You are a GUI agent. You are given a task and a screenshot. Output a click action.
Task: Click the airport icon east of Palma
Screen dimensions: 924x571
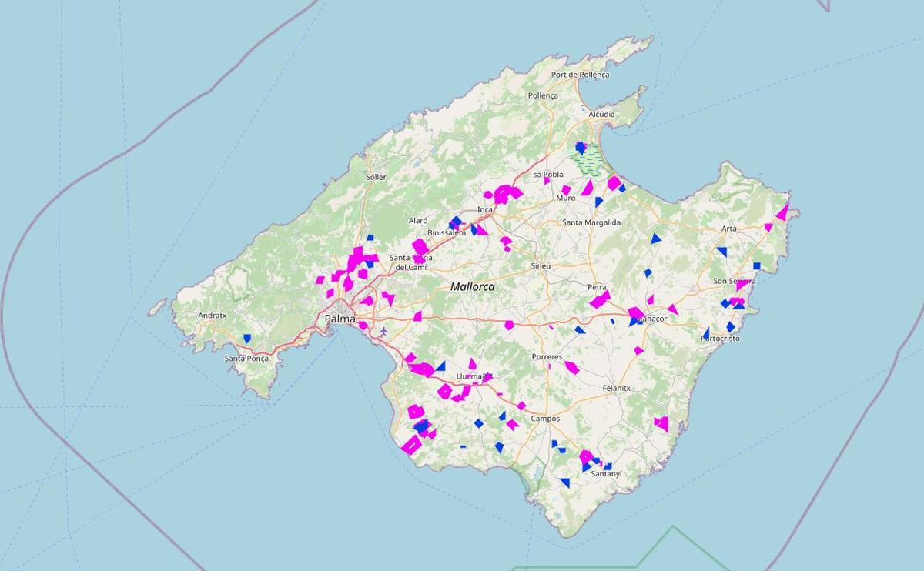point(383,331)
